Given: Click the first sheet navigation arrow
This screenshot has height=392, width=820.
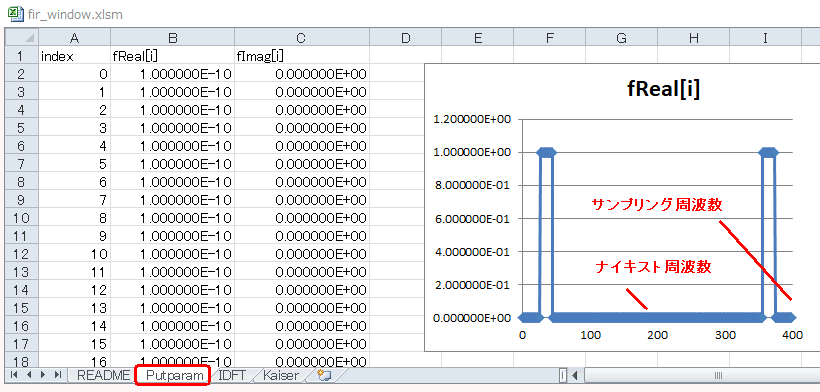Looking at the screenshot, I should click(x=13, y=375).
